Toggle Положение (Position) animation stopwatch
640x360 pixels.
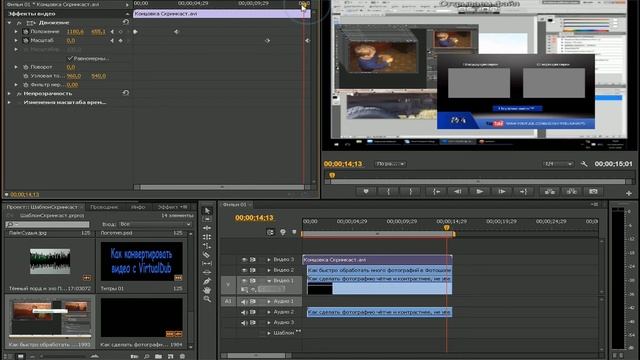(x=25, y=31)
